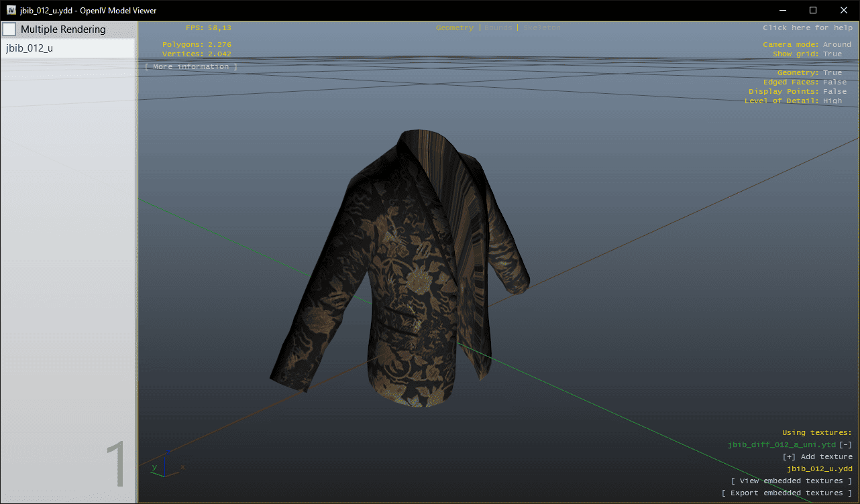
Task: Remove texture using the [-] icon
Action: [846, 445]
